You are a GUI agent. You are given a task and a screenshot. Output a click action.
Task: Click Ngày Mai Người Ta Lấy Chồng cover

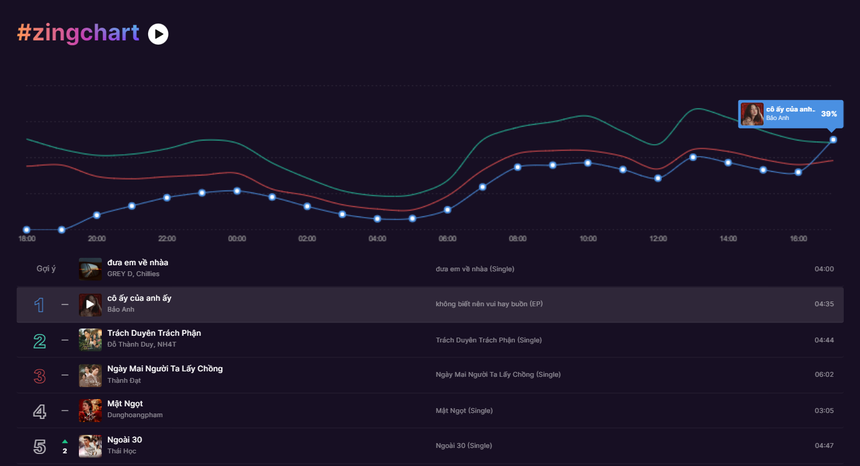pyautogui.click(x=90, y=375)
